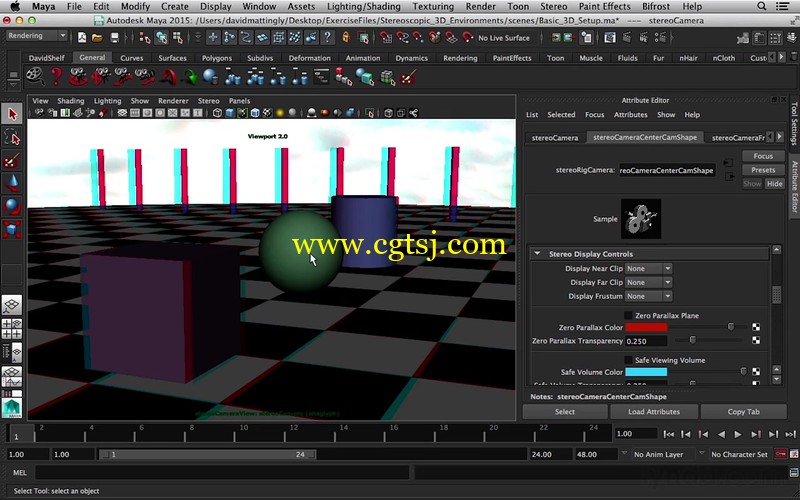Enable the Zero Parallax Plane checkbox

[x=628, y=315]
